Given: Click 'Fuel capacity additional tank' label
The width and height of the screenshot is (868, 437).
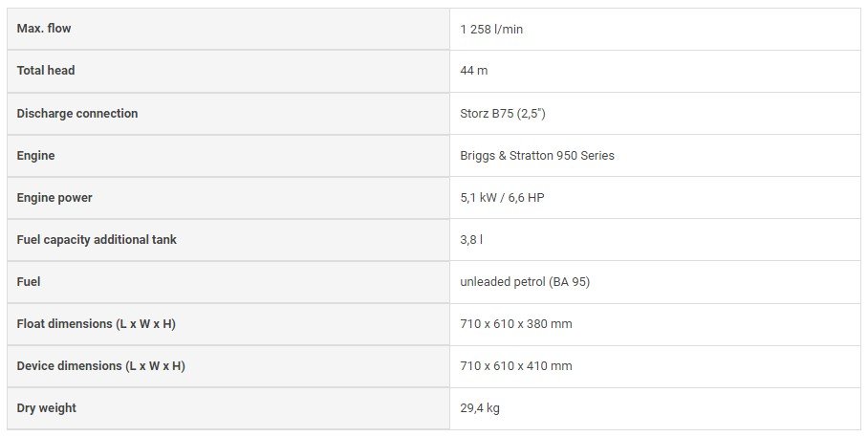Looking at the screenshot, I should 97,239.
